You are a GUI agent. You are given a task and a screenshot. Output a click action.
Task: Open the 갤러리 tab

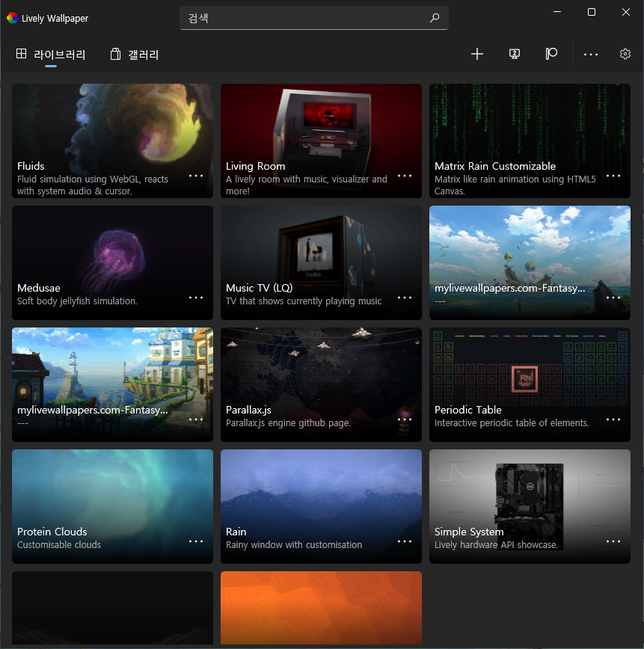135,55
